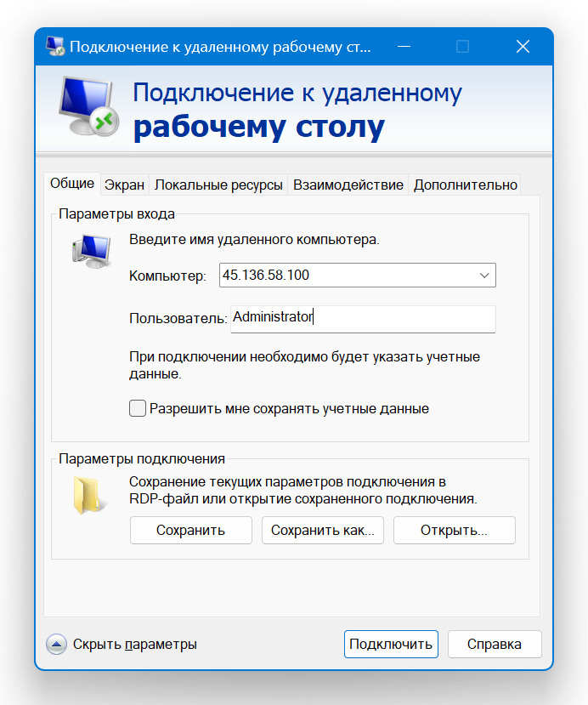Enable Разрешить мне сохранять учетные данные checkbox

click(x=138, y=408)
